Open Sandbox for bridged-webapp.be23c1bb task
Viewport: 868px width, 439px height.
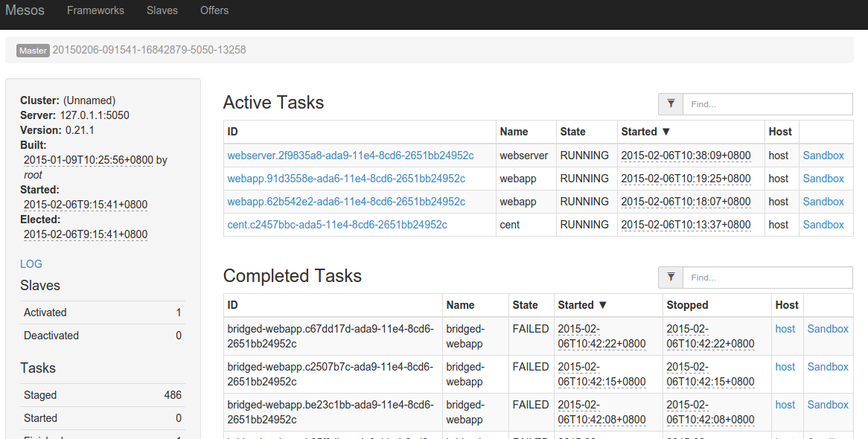click(x=828, y=405)
